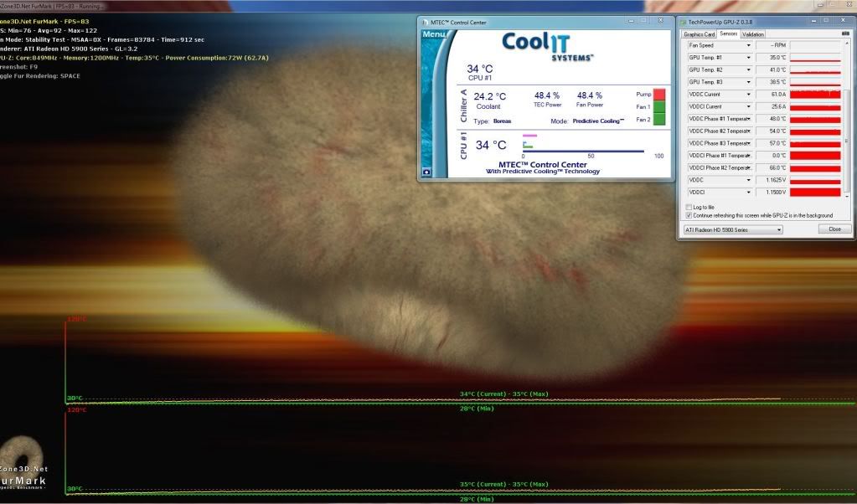Open the GPU Temp. #1 dropdown
The image size is (857, 504).
click(x=748, y=57)
